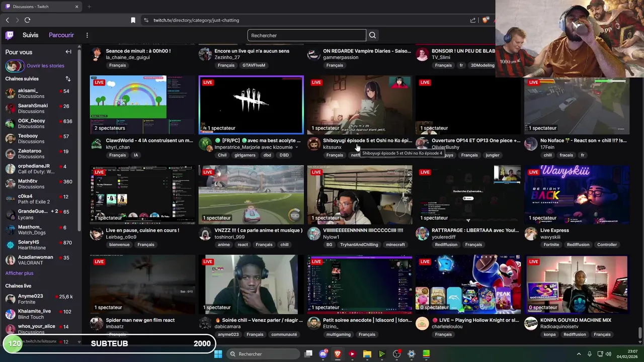Open Shiboyugi épisode 5 stream title
The height and width of the screenshot is (362, 644).
pos(367,140)
